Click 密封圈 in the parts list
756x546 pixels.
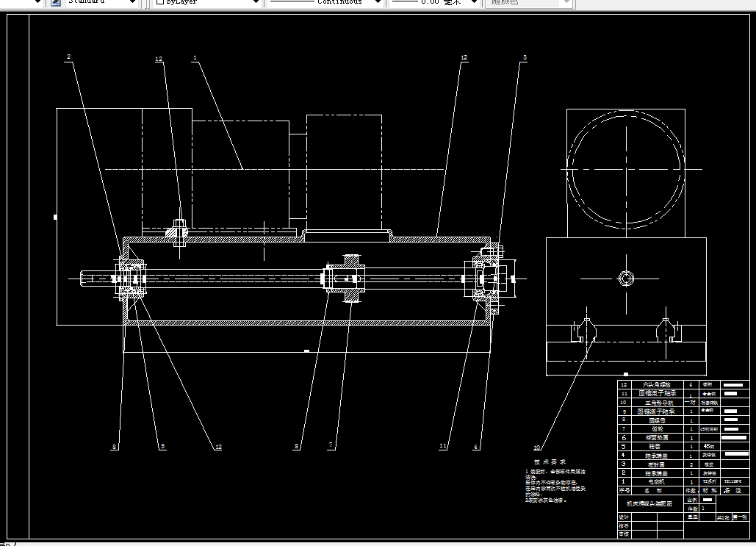(656, 464)
